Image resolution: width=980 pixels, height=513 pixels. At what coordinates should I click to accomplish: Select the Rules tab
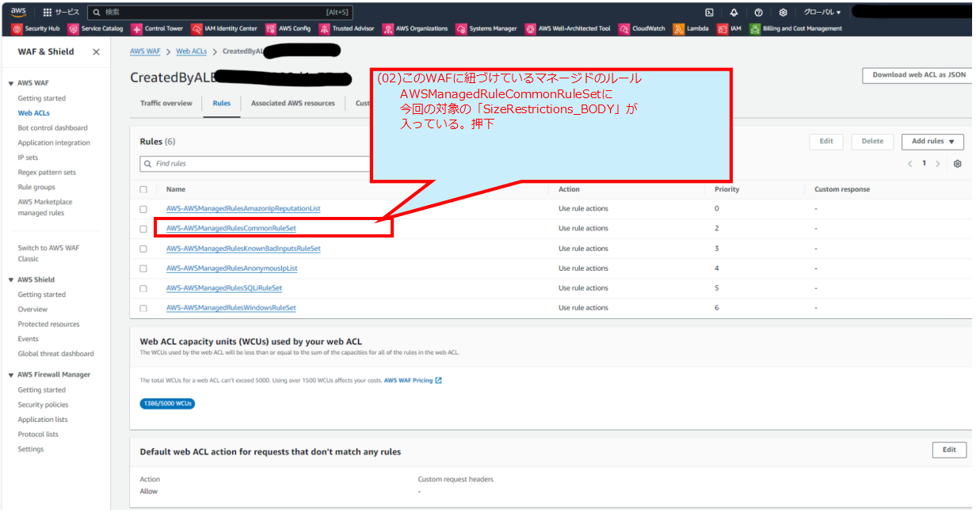click(222, 104)
